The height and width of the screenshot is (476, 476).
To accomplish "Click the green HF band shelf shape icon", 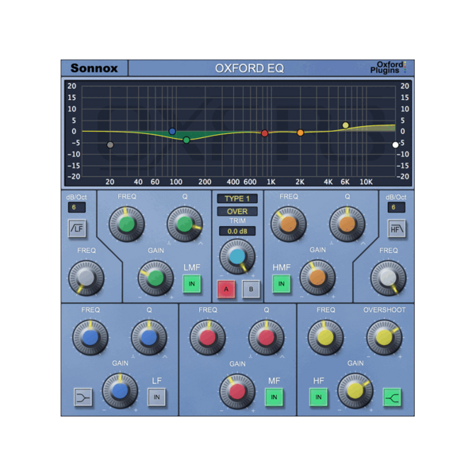I will tap(392, 397).
